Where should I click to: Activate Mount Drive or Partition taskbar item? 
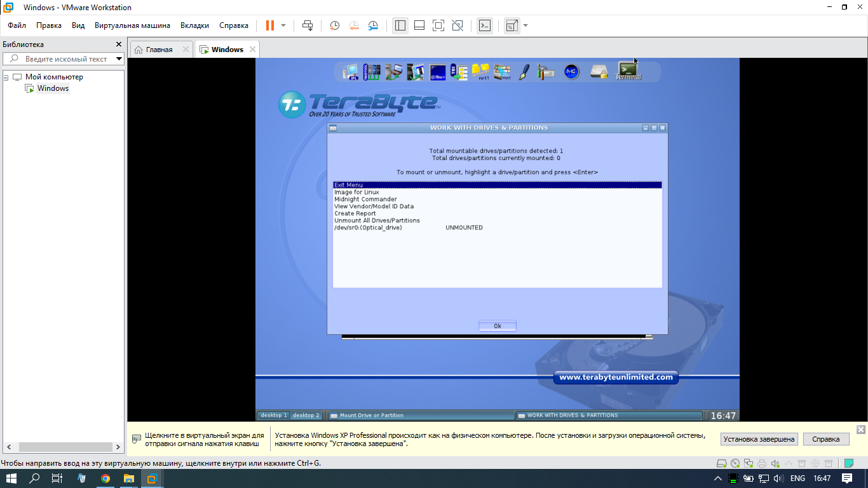coord(421,416)
